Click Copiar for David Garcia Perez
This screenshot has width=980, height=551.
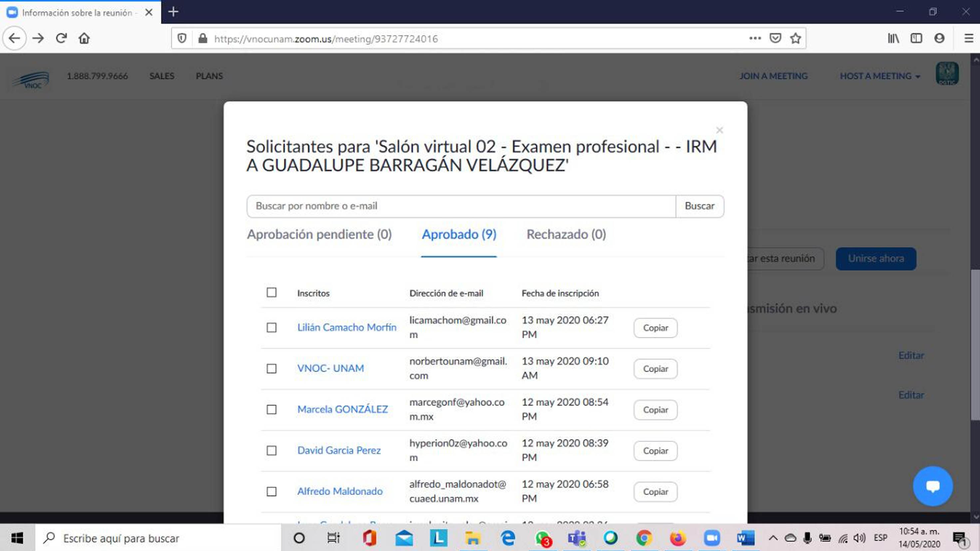tap(655, 451)
